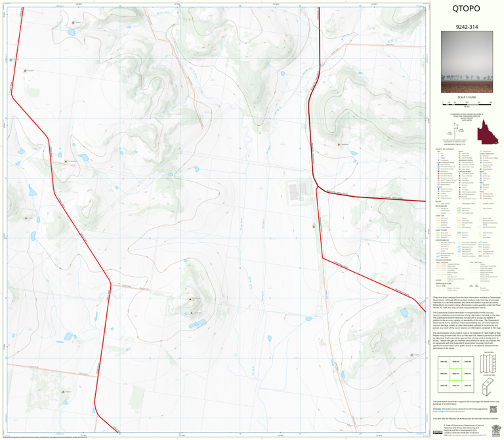Click the Creative Commons badge icon

point(438,432)
